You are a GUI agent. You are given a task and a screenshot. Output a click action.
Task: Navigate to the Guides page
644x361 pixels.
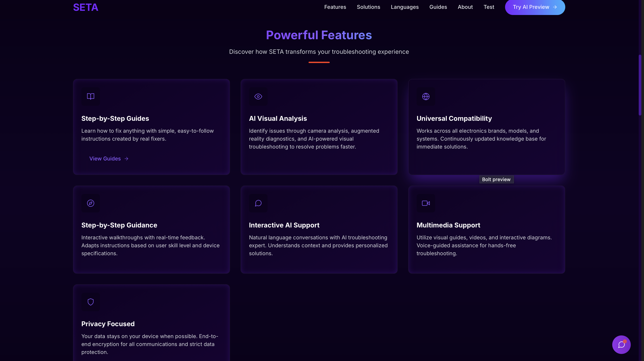[x=438, y=7]
